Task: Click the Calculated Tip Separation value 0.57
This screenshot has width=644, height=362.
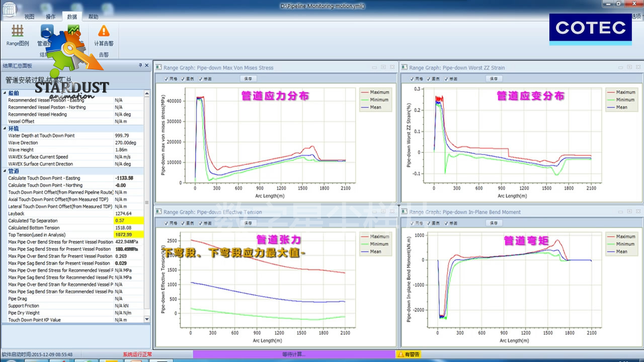Action: (129, 221)
